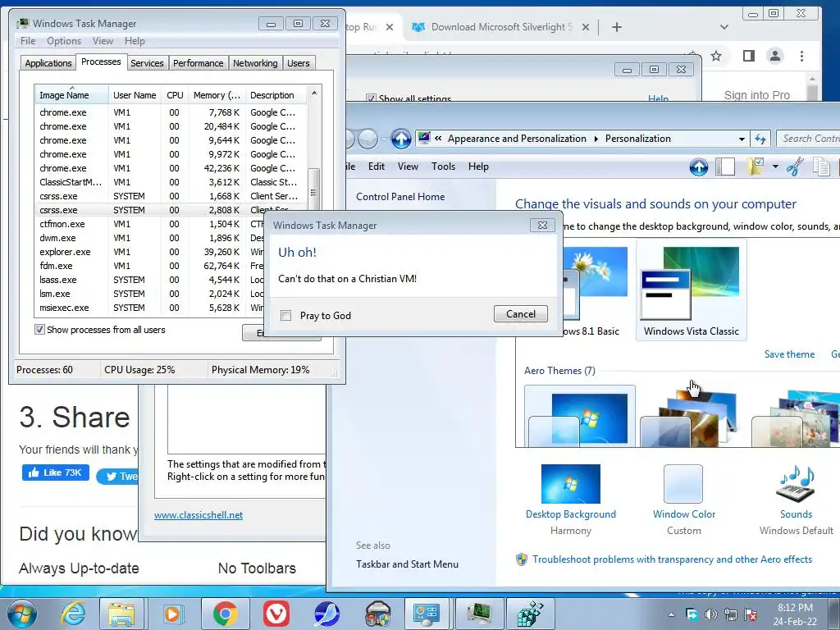Sort processes by CPU column
The width and height of the screenshot is (840, 630).
(175, 95)
